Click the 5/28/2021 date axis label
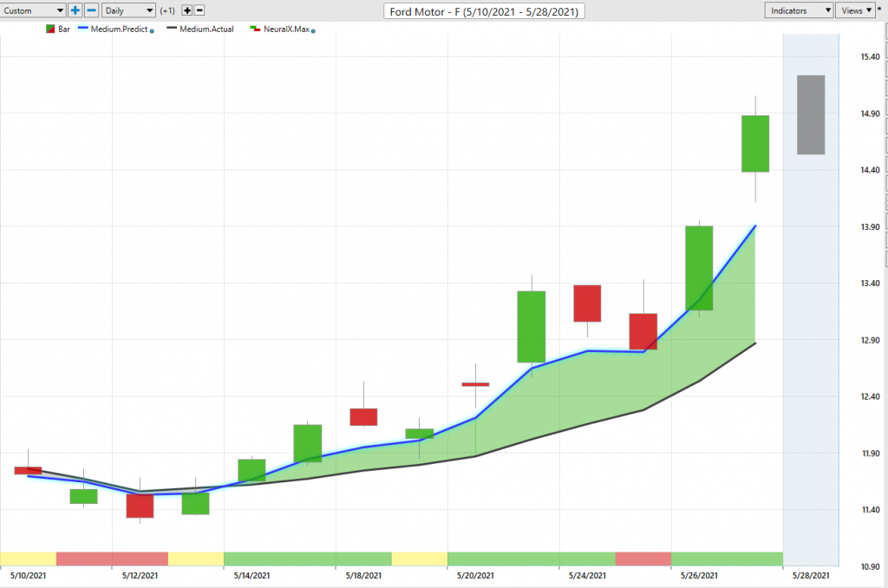The height and width of the screenshot is (588, 888). (811, 576)
